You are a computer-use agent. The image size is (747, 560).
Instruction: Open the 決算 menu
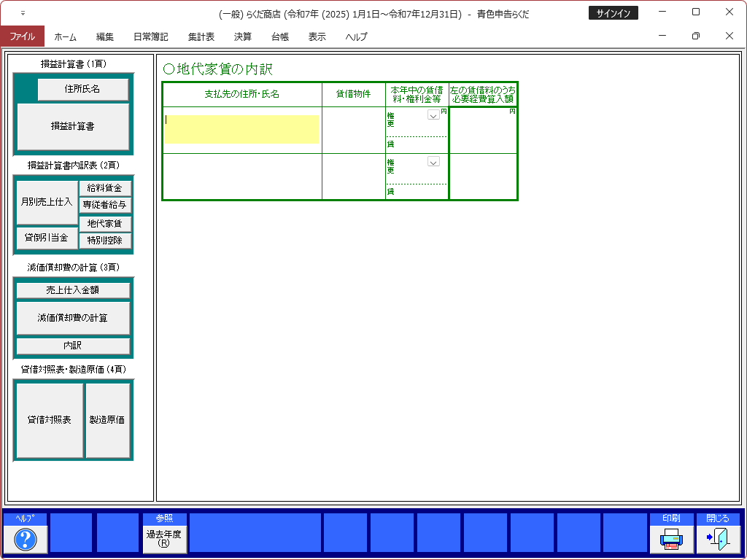[x=243, y=36]
